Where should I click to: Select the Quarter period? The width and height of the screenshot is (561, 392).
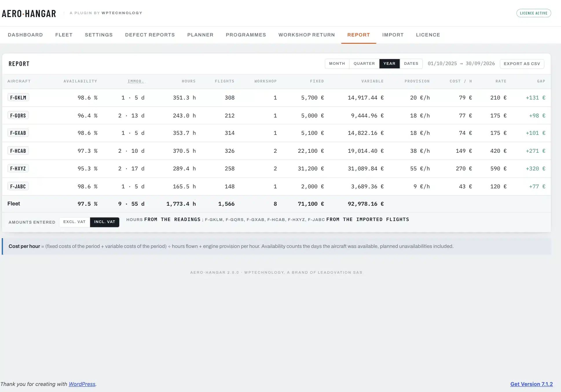[x=364, y=64]
